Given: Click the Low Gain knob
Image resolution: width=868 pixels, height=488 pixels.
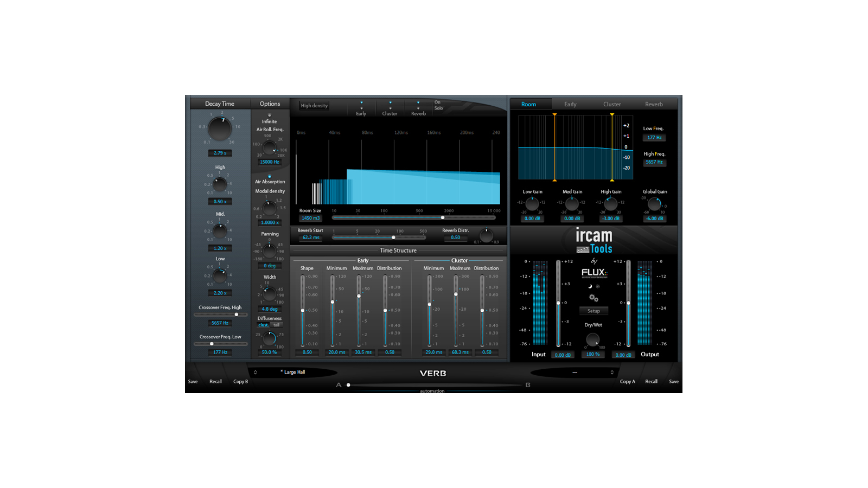Looking at the screenshot, I should (532, 204).
